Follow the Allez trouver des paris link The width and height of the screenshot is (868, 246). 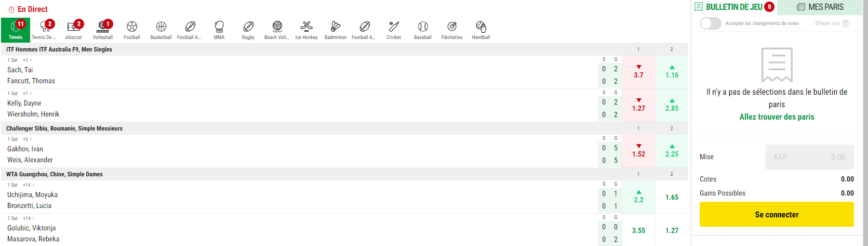[777, 117]
